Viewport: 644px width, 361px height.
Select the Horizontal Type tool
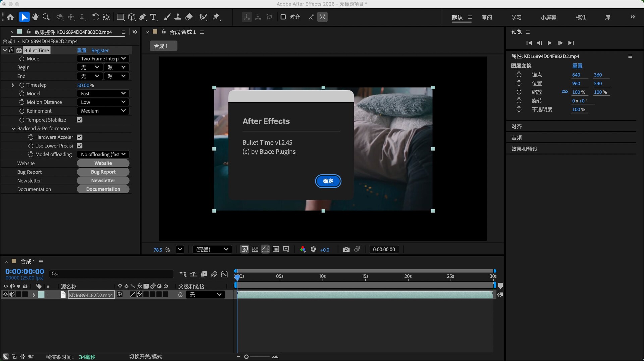(153, 17)
